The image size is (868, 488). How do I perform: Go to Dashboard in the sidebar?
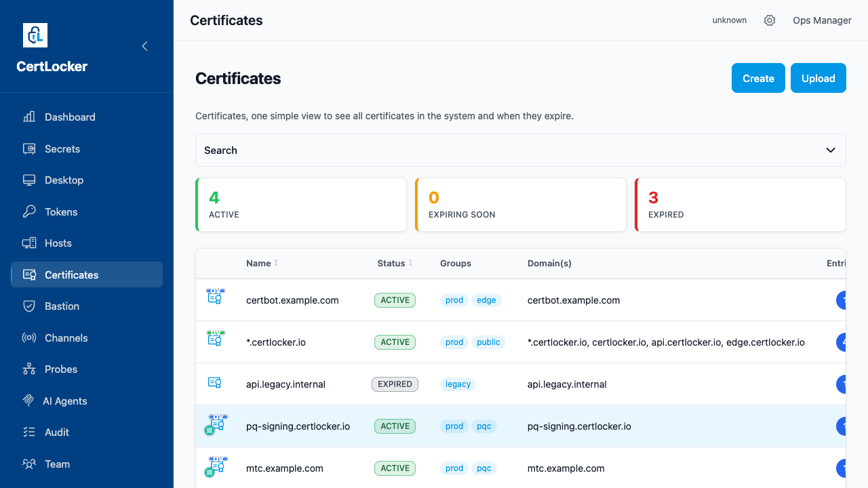click(x=87, y=117)
